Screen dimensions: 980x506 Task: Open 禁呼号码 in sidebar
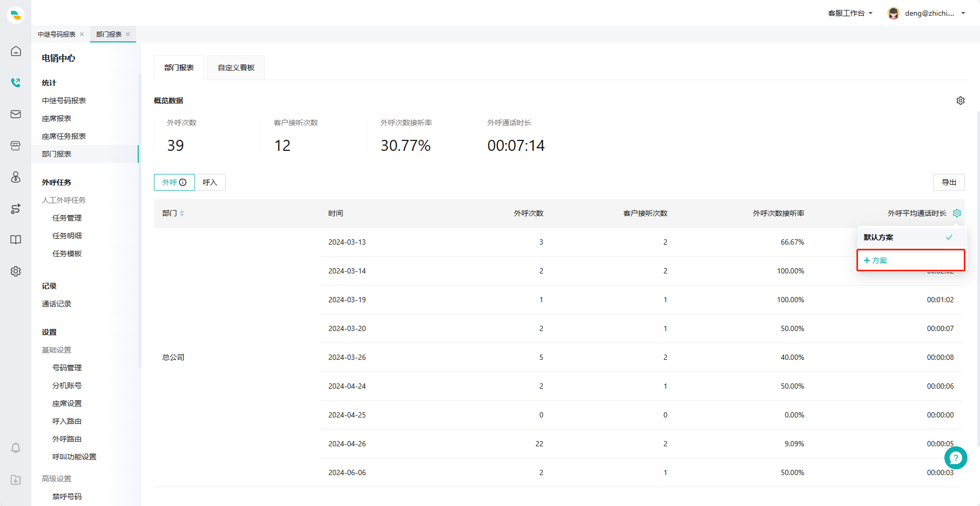click(67, 497)
